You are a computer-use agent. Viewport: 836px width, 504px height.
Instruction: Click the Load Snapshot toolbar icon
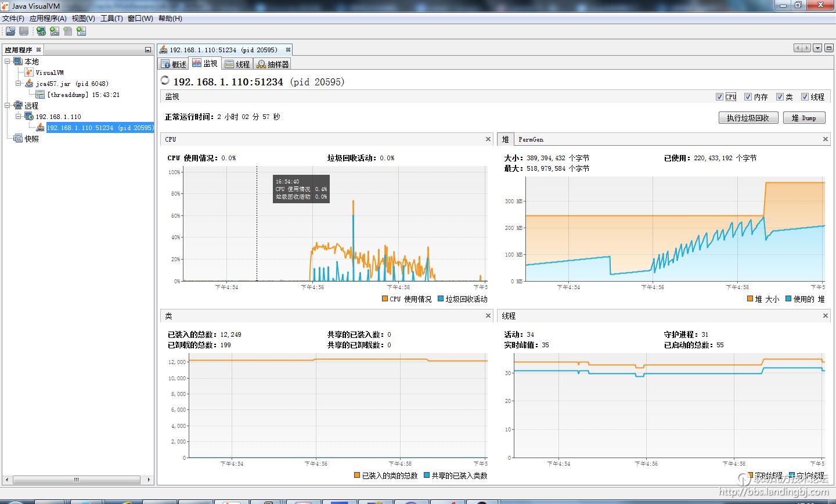(10, 31)
